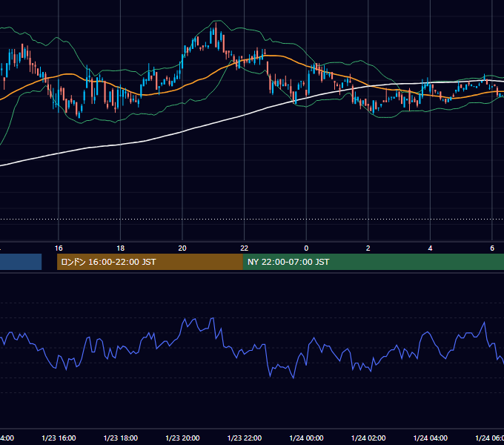Click the 6 hour label on upper axis
The image size is (504, 445).
[492, 248]
